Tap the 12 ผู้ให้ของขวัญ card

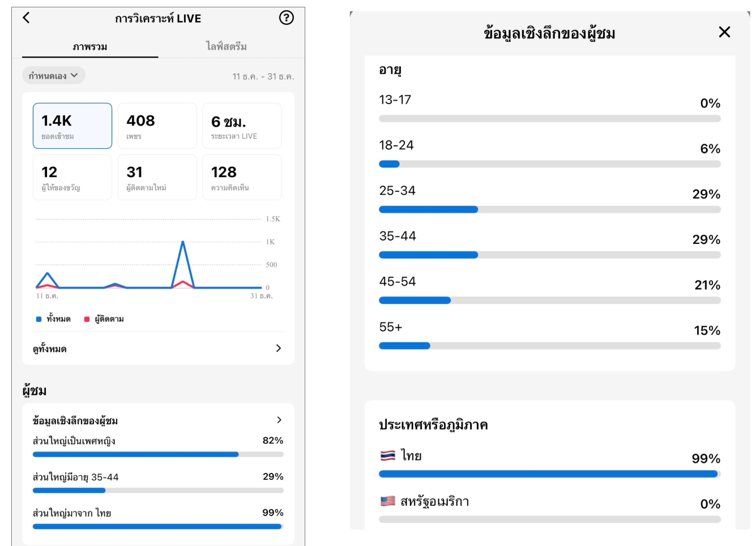[72, 177]
